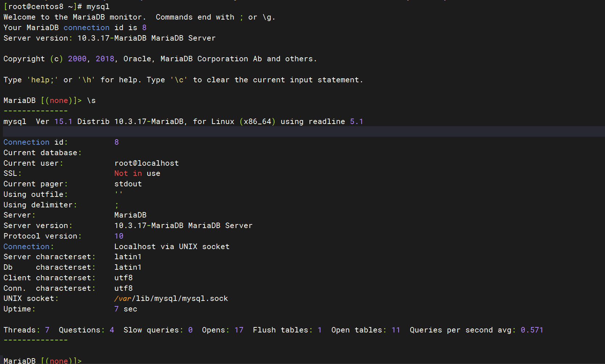This screenshot has height=364, width=605.
Task: Click the 'MariaDB' value next to Server:
Action: click(130, 215)
